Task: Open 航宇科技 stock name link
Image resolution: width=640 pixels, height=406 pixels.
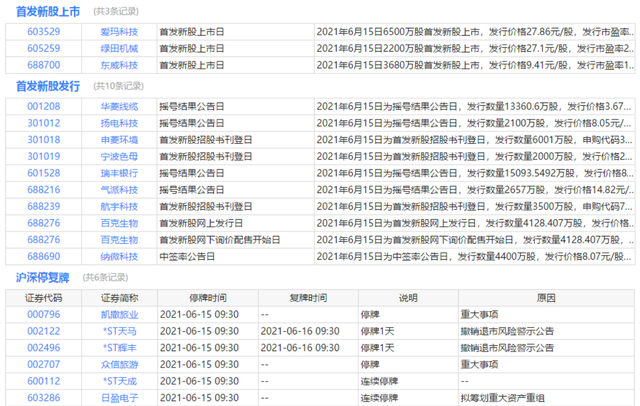Action: 119,207
